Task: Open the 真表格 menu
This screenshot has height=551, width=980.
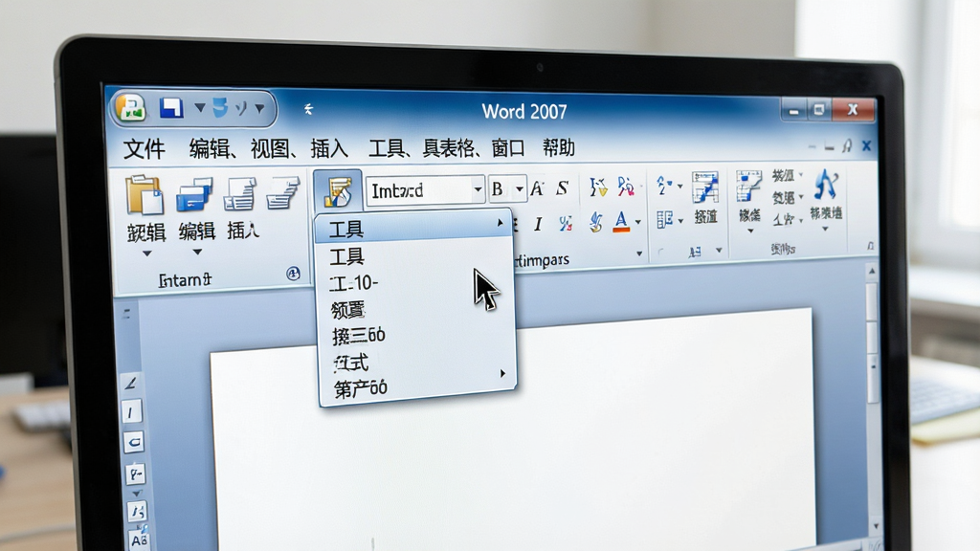Action: 448,148
